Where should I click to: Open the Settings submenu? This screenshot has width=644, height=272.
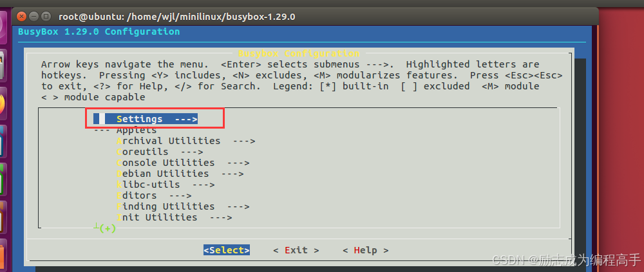(146, 119)
